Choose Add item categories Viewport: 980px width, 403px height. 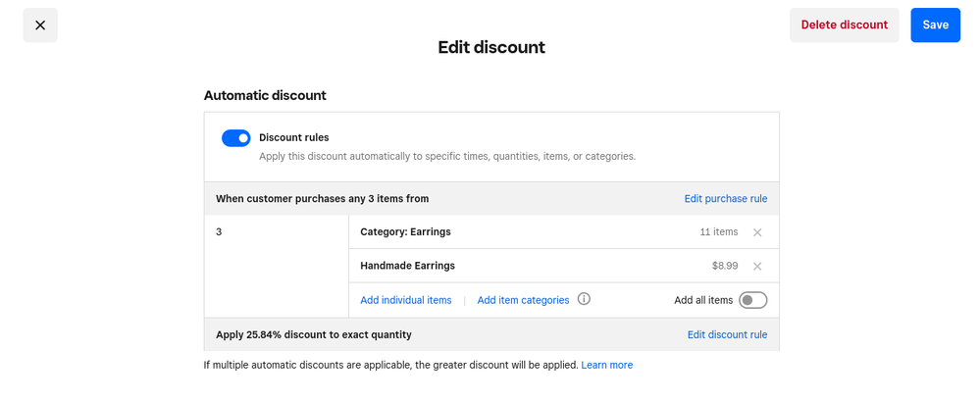(523, 300)
